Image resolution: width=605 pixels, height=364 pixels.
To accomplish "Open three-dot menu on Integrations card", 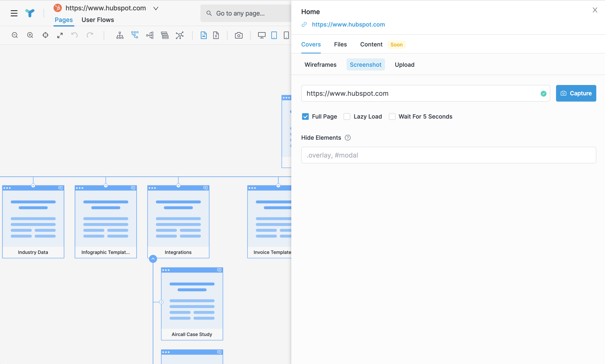I will pyautogui.click(x=152, y=188).
